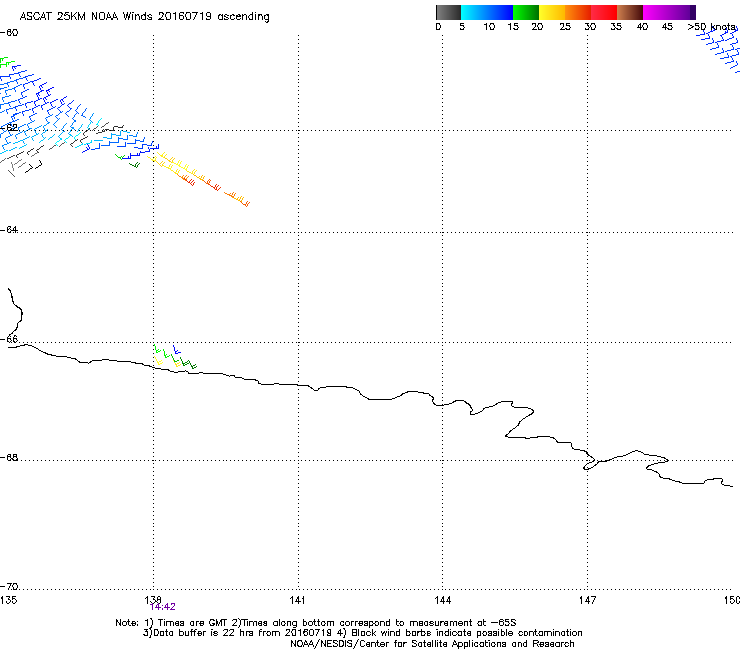Click the legend tick label '10'
This screenshot has width=740, height=650.
489,27
